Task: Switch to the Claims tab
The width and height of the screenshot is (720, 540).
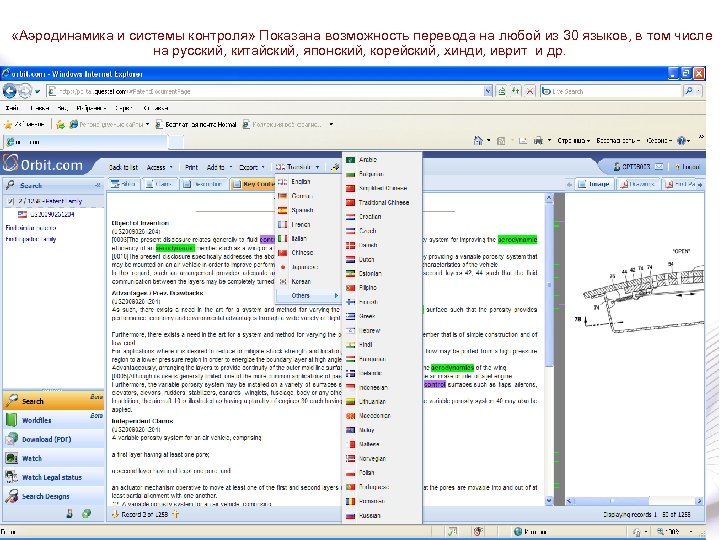Action: point(159,184)
